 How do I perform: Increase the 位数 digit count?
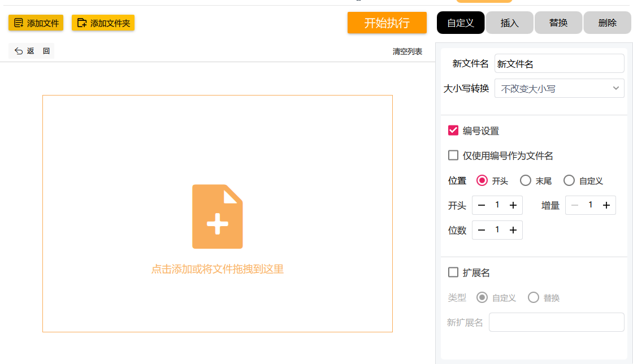(513, 230)
